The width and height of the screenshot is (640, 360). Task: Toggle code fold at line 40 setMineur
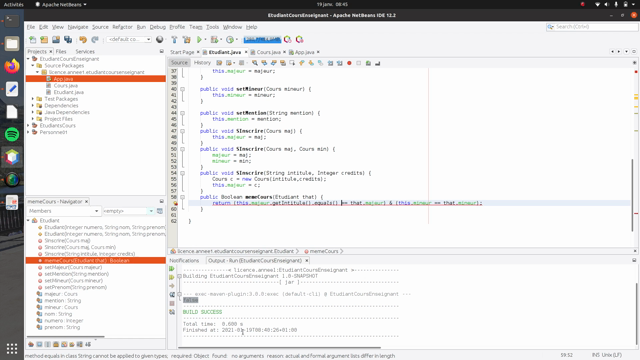pos(182,89)
